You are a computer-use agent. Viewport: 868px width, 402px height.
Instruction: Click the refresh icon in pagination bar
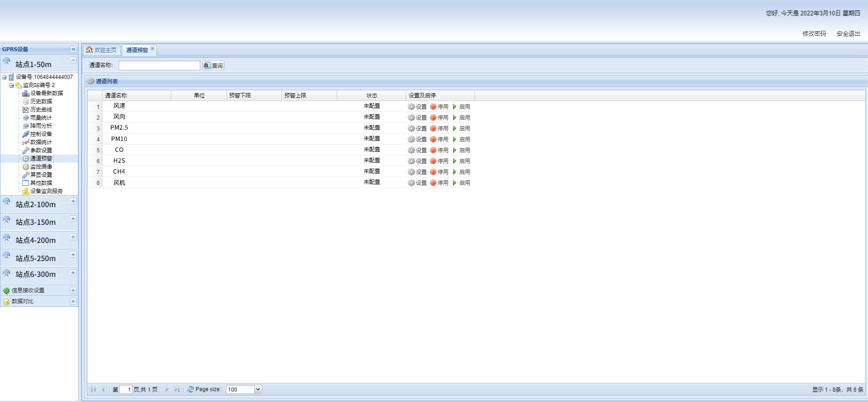click(x=191, y=389)
